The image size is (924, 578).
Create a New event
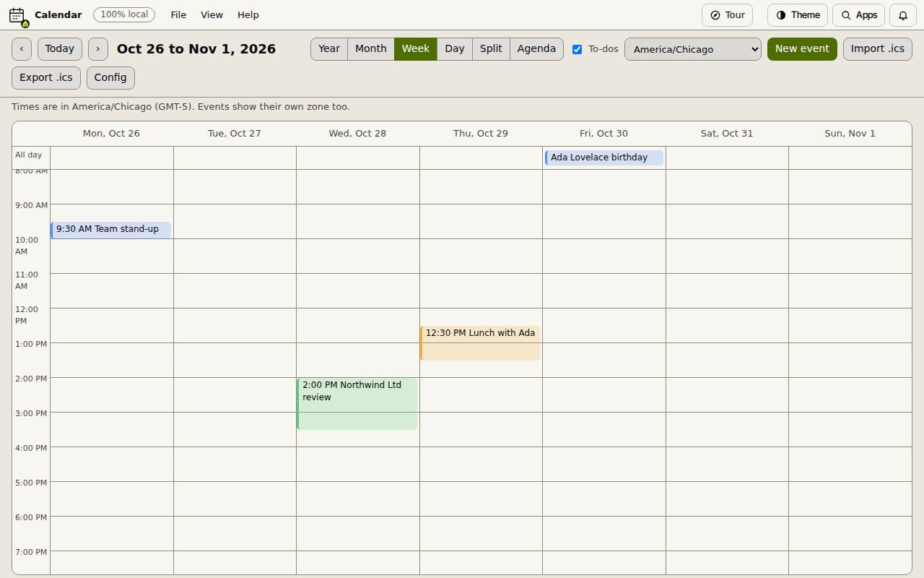[x=802, y=49]
